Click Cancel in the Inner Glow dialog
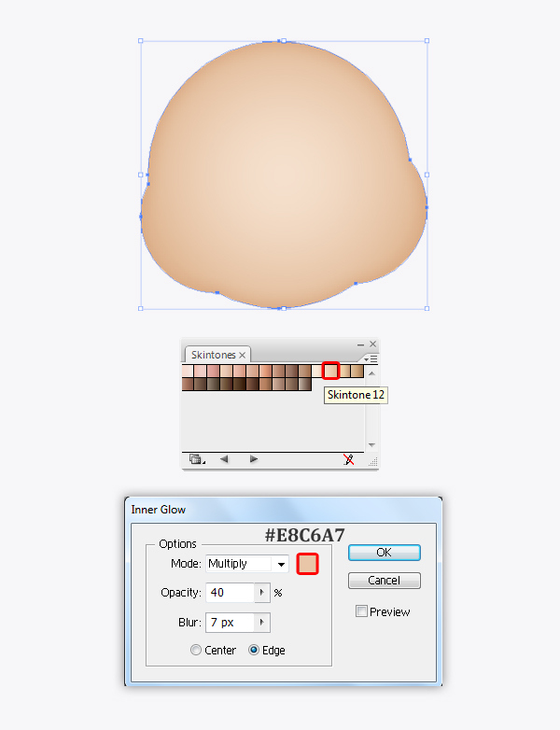 385,581
